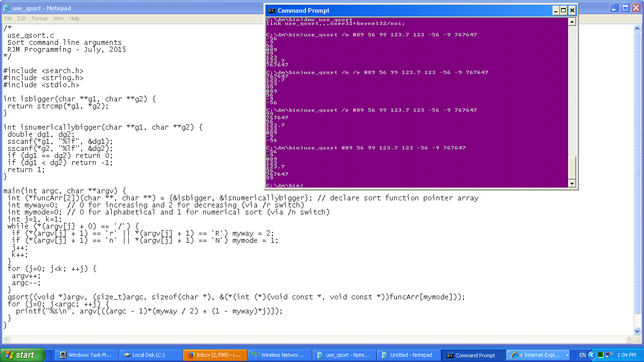Click the 'int myway=0;' line

pyautogui.click(x=156, y=205)
